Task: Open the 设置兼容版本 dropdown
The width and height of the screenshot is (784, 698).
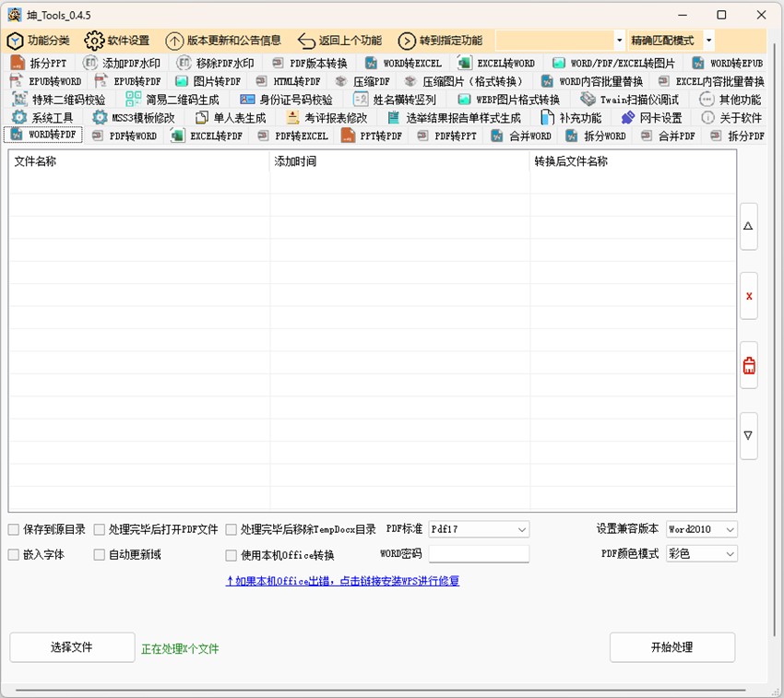Action: 701,529
